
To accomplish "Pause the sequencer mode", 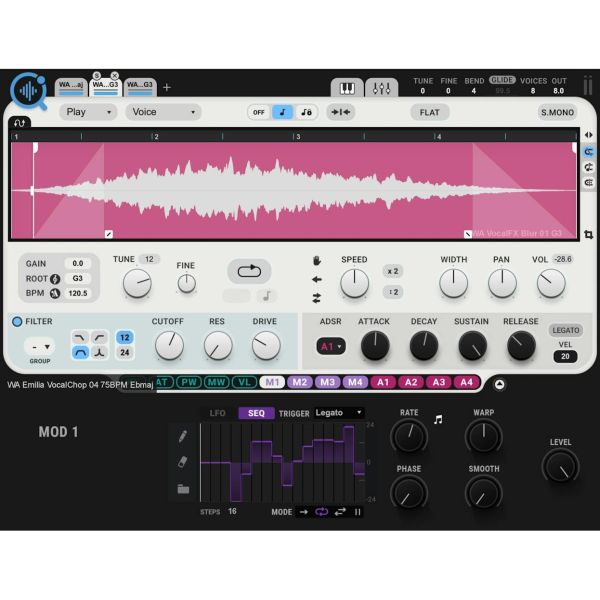I will pyautogui.click(x=357, y=512).
